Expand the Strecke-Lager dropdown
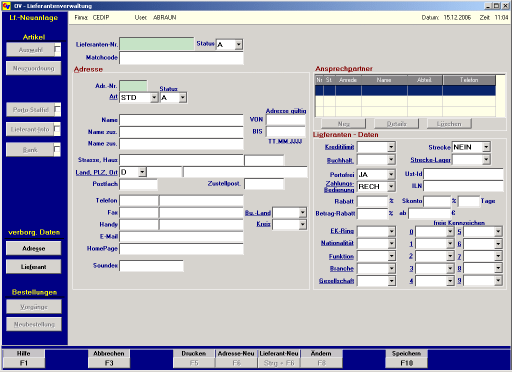This screenshot has height=372, width=512. (486, 160)
